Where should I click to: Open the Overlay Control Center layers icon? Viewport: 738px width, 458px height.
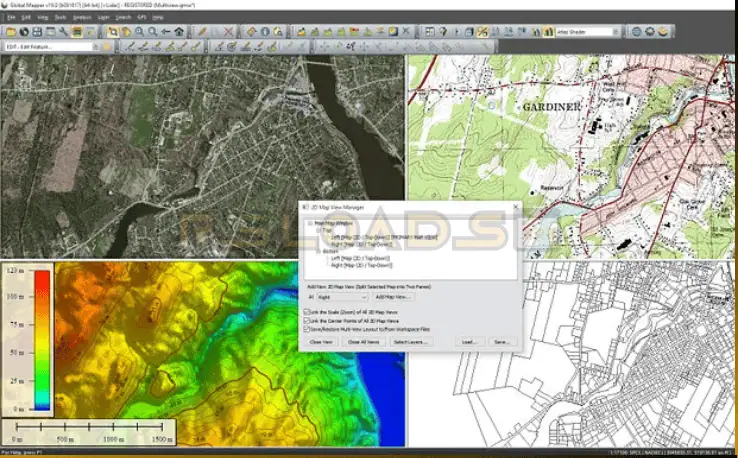click(x=77, y=32)
